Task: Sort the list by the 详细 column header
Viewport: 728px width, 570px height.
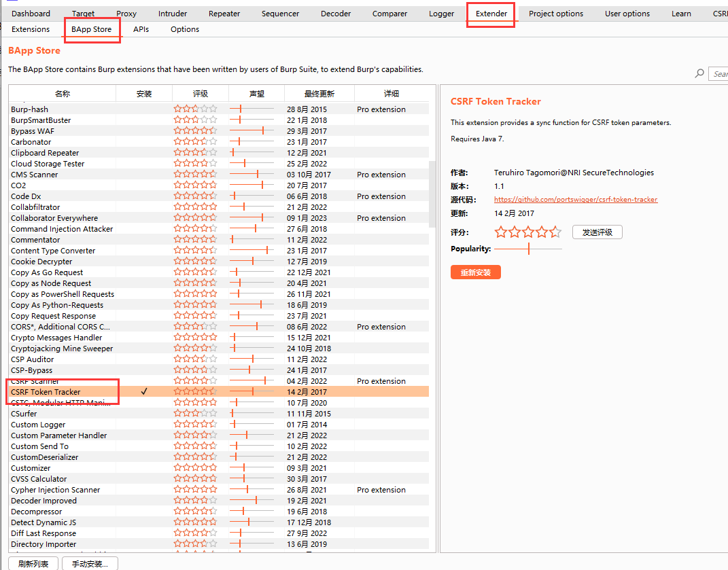Action: click(392, 94)
